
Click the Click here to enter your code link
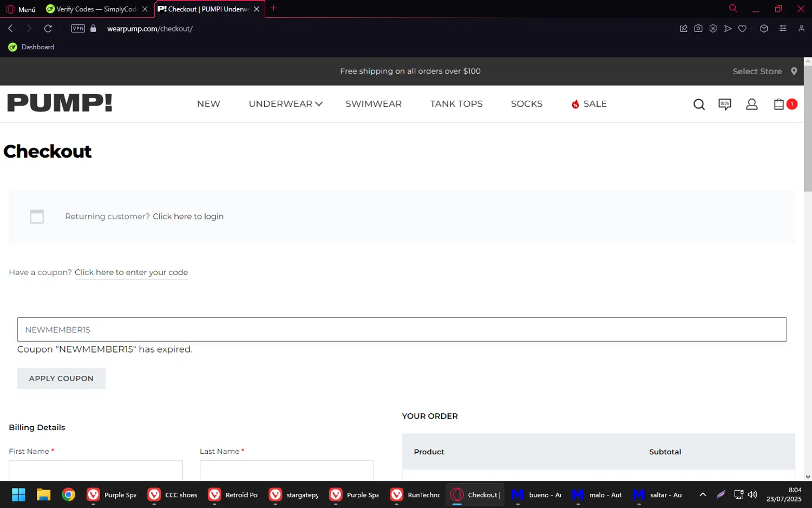click(131, 272)
